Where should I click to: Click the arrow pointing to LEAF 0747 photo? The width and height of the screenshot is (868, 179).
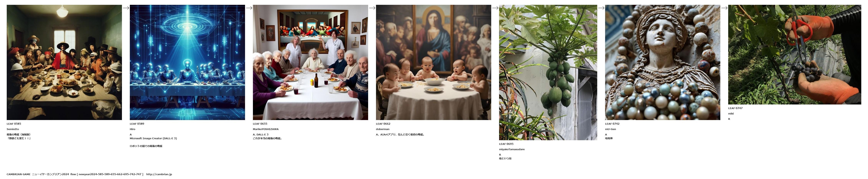point(724,8)
